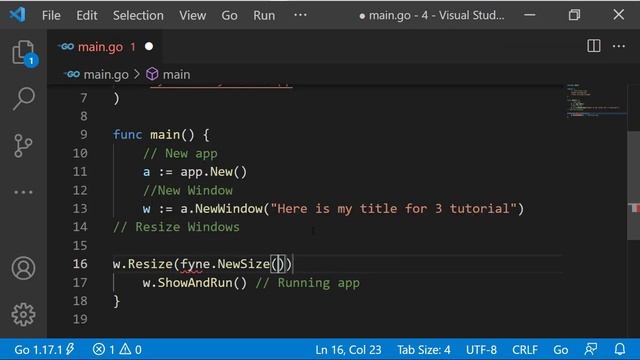Change indentation via Tab Size: 4
Viewport: 640px width, 360px height.
point(424,350)
